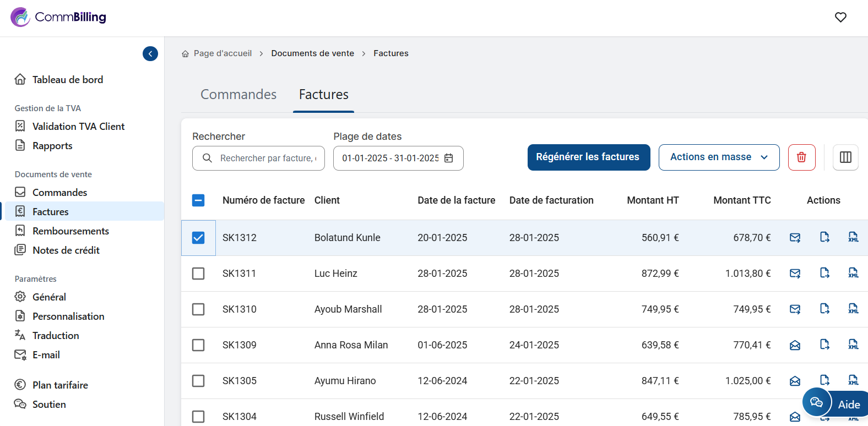Export document icon for invoice SK1310
This screenshot has width=868, height=426.
824,309
